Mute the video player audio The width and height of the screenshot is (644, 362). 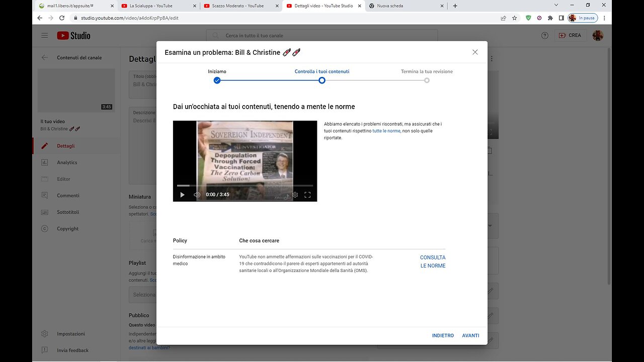click(x=197, y=195)
